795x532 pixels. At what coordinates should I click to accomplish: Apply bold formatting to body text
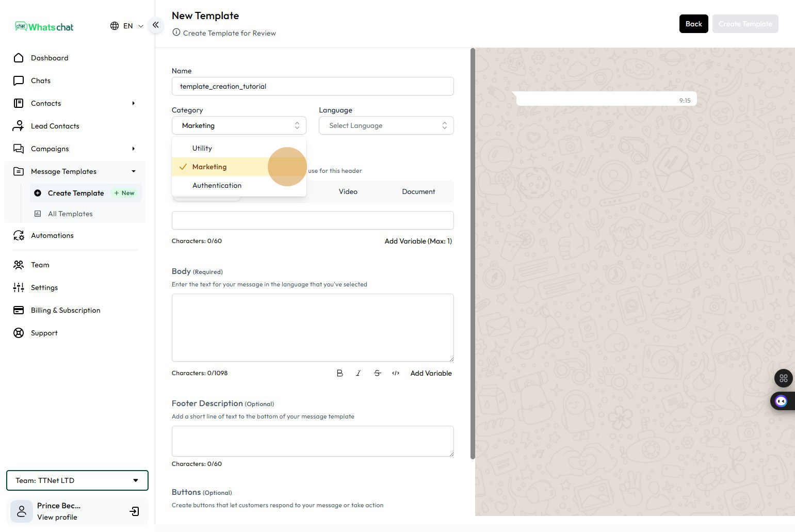[x=339, y=373]
